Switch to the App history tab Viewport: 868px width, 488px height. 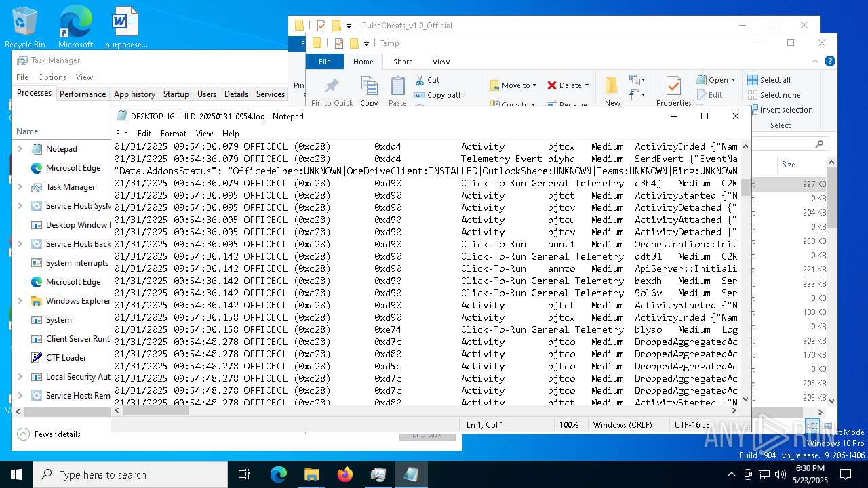pos(134,94)
